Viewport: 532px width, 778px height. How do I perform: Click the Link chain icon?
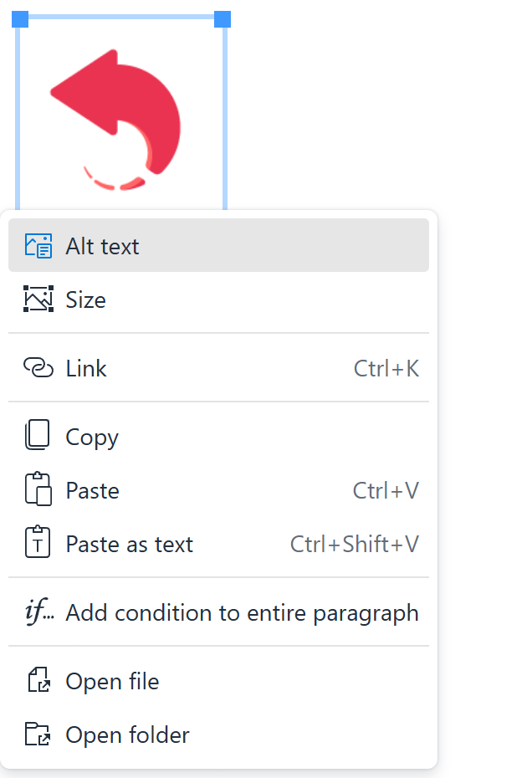tap(38, 368)
